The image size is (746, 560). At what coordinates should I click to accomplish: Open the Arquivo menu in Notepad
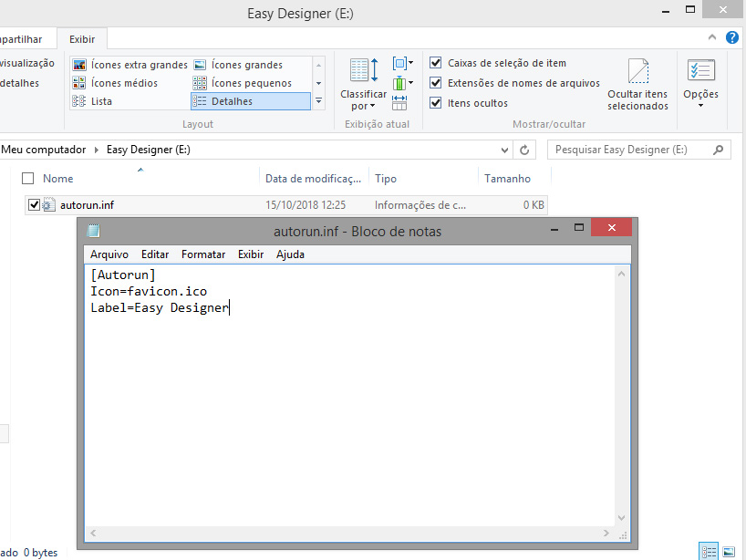tap(109, 254)
